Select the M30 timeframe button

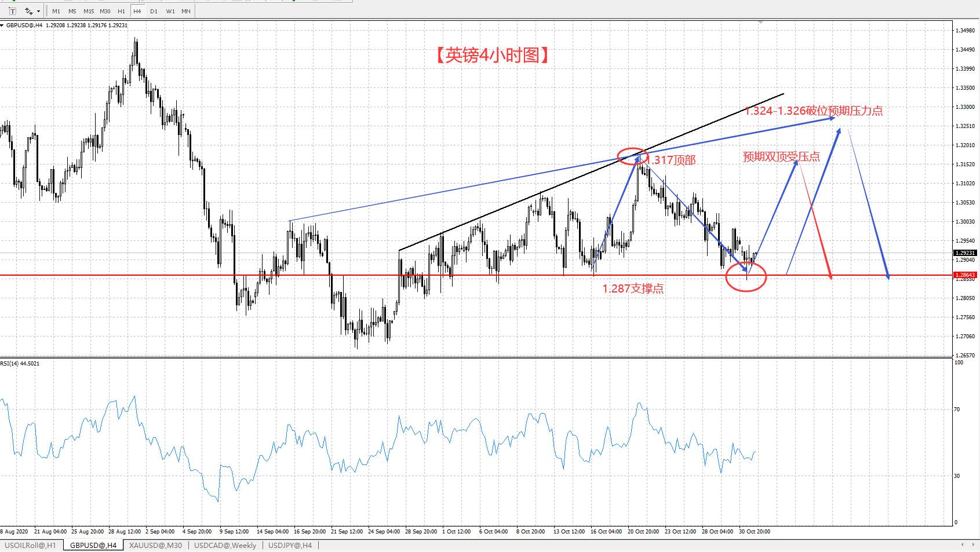(x=105, y=11)
